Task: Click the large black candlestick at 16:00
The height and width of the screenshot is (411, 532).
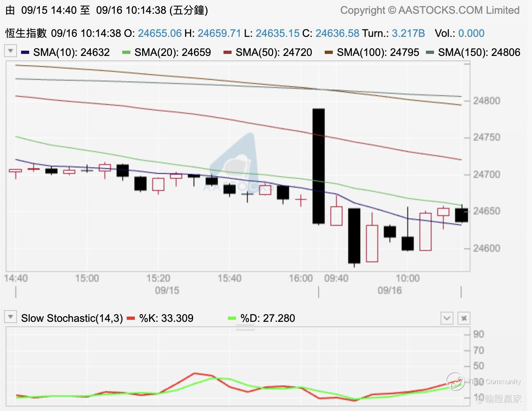Action: (319, 166)
